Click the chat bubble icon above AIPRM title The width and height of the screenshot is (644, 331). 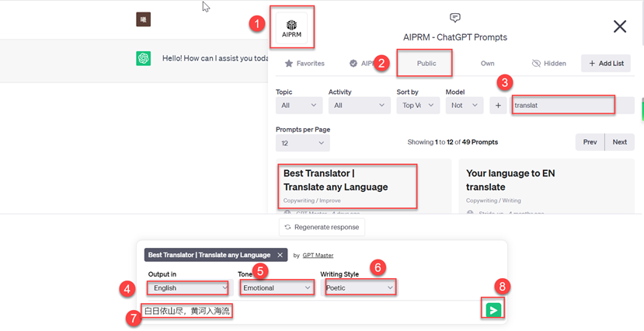[455, 18]
